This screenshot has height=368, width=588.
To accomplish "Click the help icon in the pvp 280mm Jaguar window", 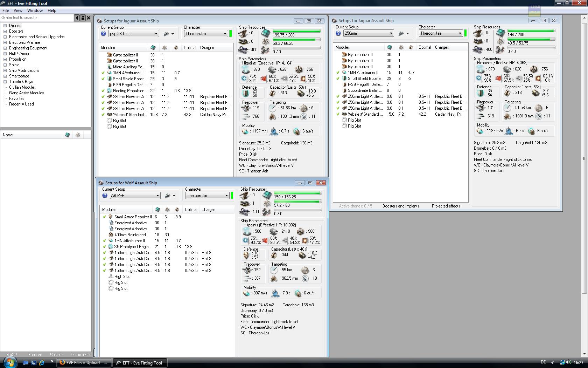I will (103, 34).
